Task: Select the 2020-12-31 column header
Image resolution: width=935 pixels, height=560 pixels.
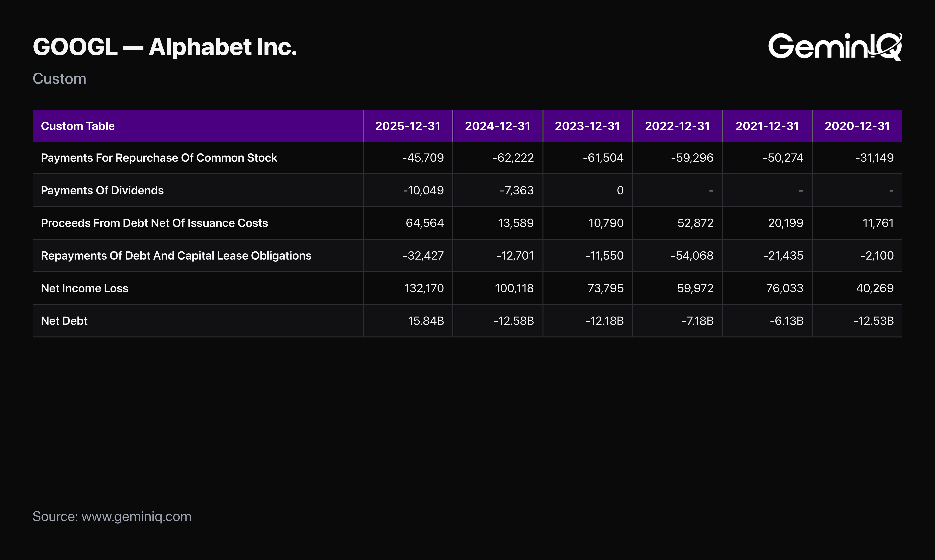Action: click(857, 126)
